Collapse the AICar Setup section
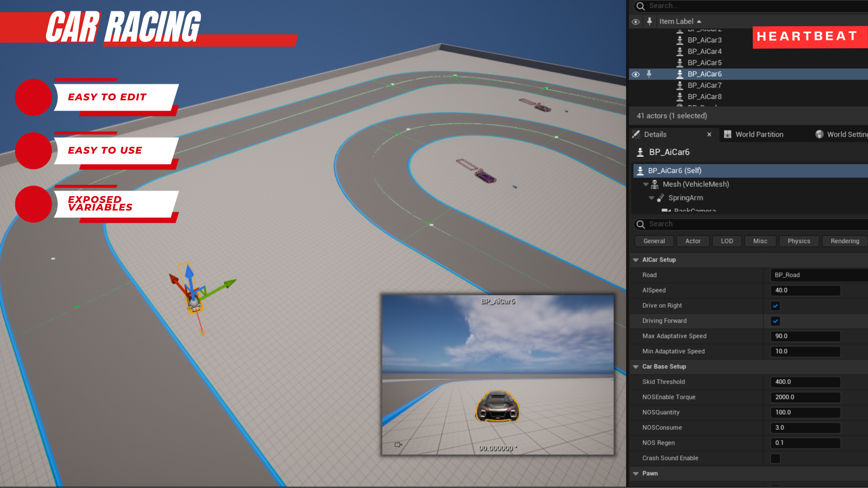868x488 pixels. (636, 260)
